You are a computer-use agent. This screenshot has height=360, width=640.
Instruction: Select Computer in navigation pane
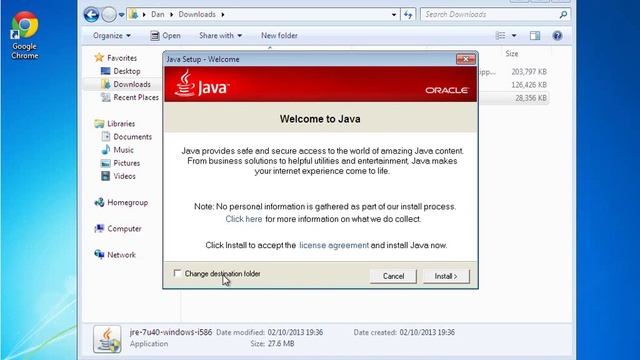pyautogui.click(x=118, y=229)
